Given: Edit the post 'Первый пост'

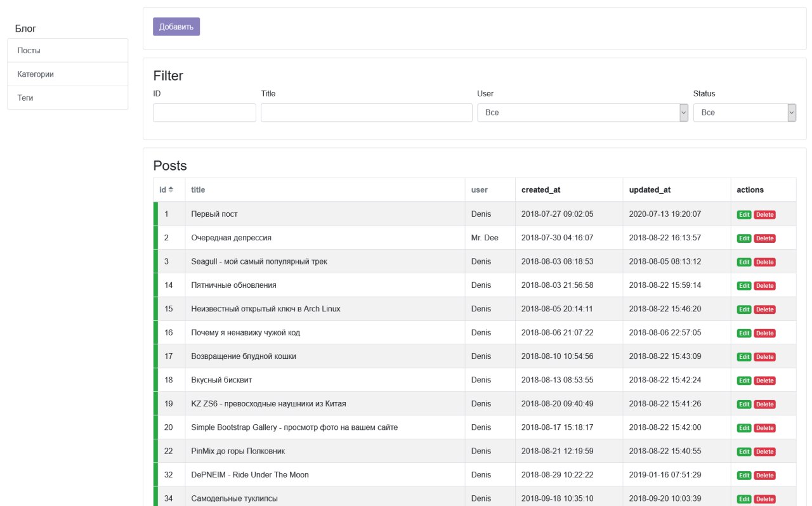Looking at the screenshot, I should [x=744, y=215].
